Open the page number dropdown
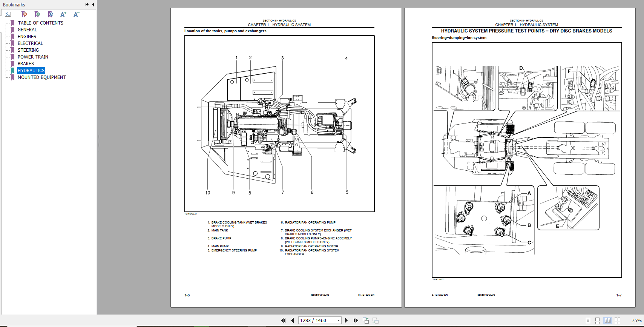Screen dimensions: 644x327 coord(339,320)
